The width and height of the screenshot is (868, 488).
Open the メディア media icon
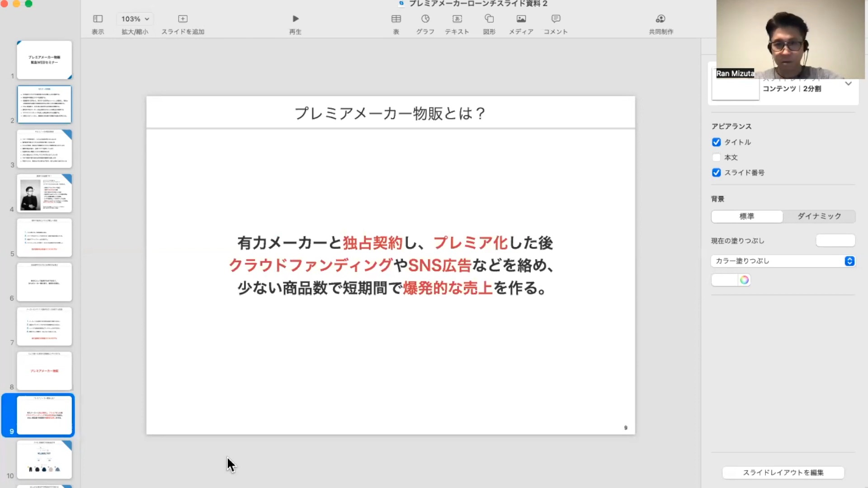coord(521,19)
